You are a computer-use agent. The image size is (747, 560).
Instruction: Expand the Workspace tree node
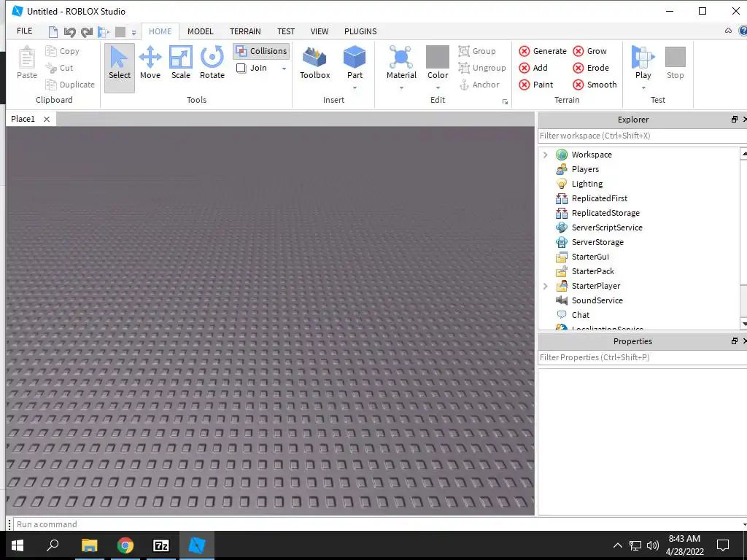tap(546, 155)
